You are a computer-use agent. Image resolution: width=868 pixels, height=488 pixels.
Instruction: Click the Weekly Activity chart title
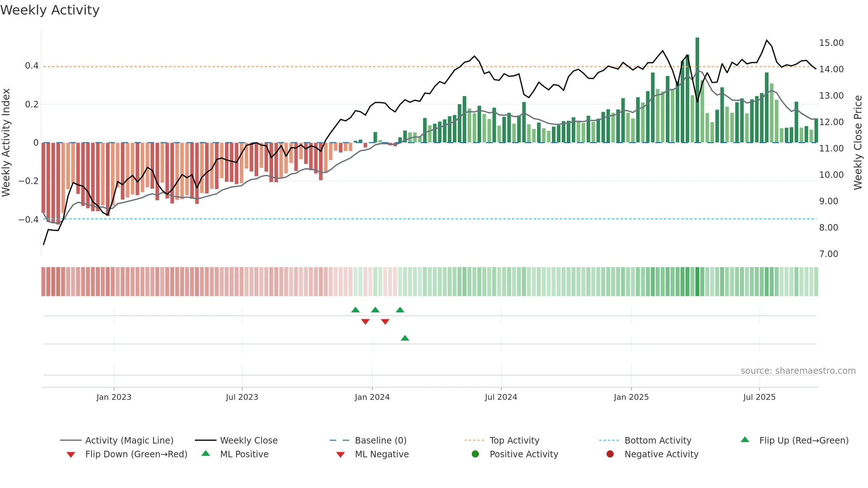tap(50, 10)
